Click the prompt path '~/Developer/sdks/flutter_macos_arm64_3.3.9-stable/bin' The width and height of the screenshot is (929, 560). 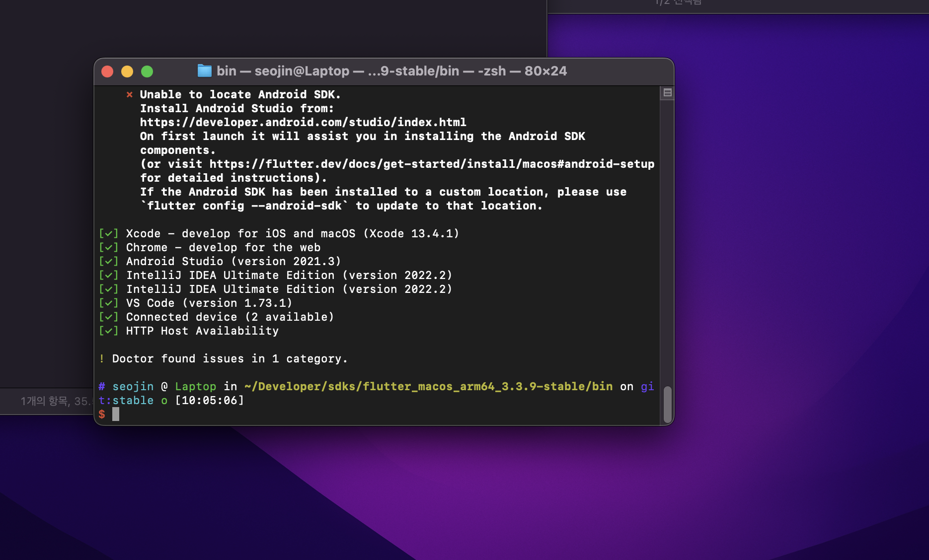coord(429,386)
